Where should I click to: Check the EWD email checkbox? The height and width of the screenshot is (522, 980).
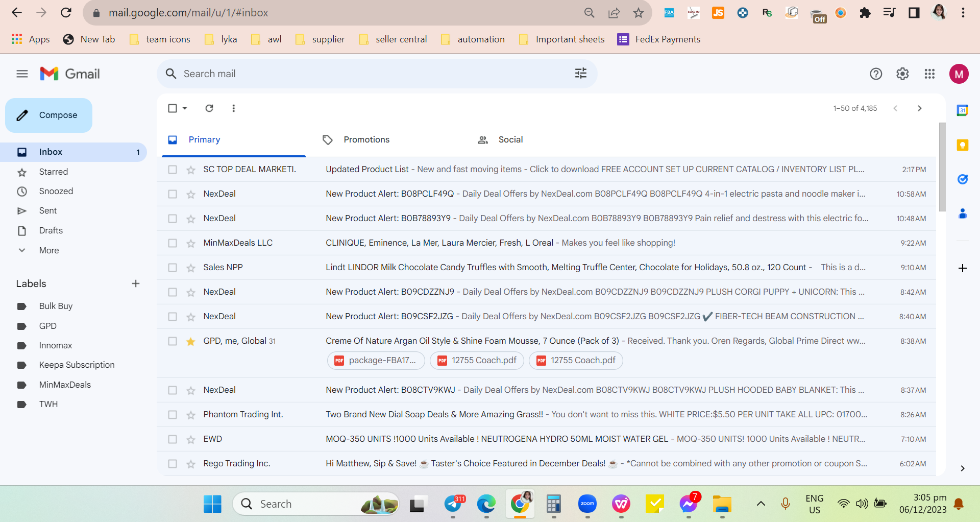(x=173, y=439)
